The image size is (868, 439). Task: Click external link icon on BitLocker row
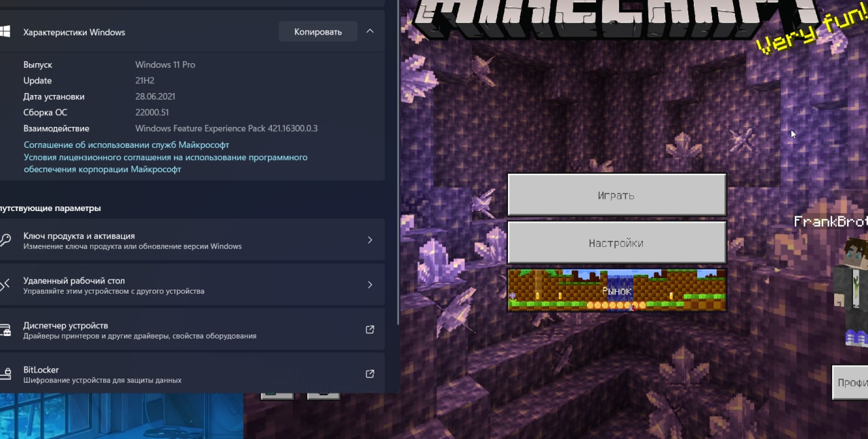pyautogui.click(x=370, y=374)
